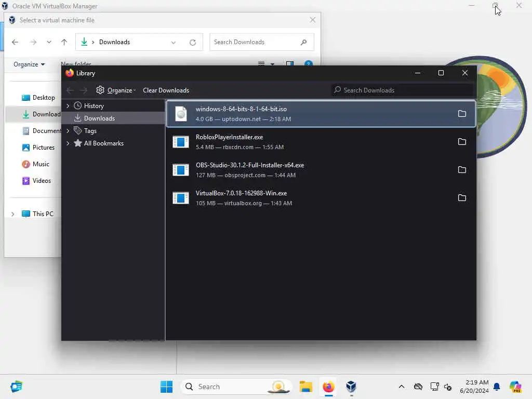Refresh the Downloads folder in file picker
Image resolution: width=532 pixels, height=399 pixels.
[193, 43]
